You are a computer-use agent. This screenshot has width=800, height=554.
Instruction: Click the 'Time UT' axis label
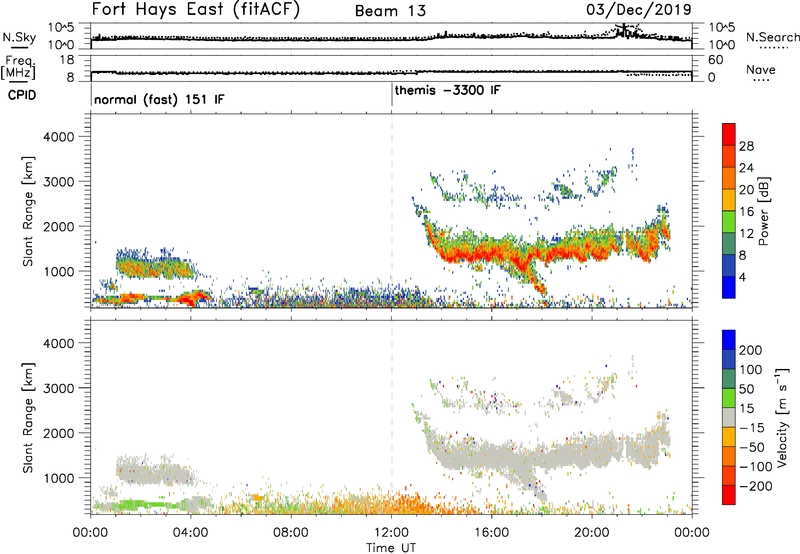tap(391, 548)
